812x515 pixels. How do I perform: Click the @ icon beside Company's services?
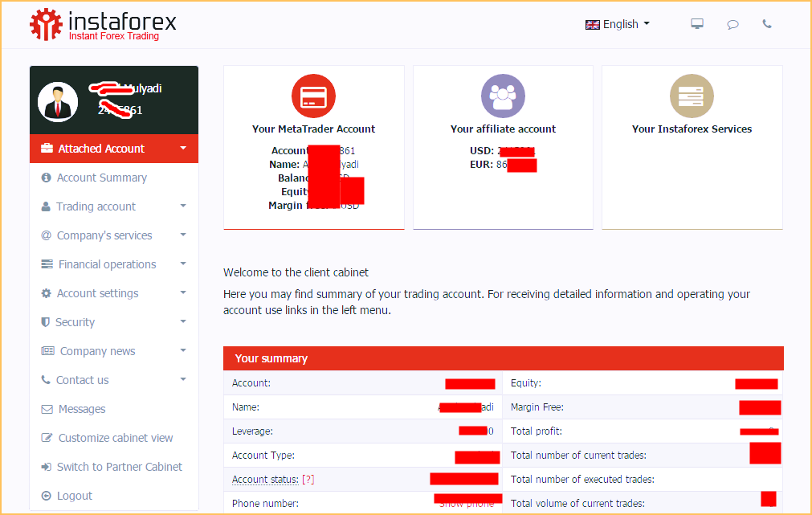click(x=46, y=235)
